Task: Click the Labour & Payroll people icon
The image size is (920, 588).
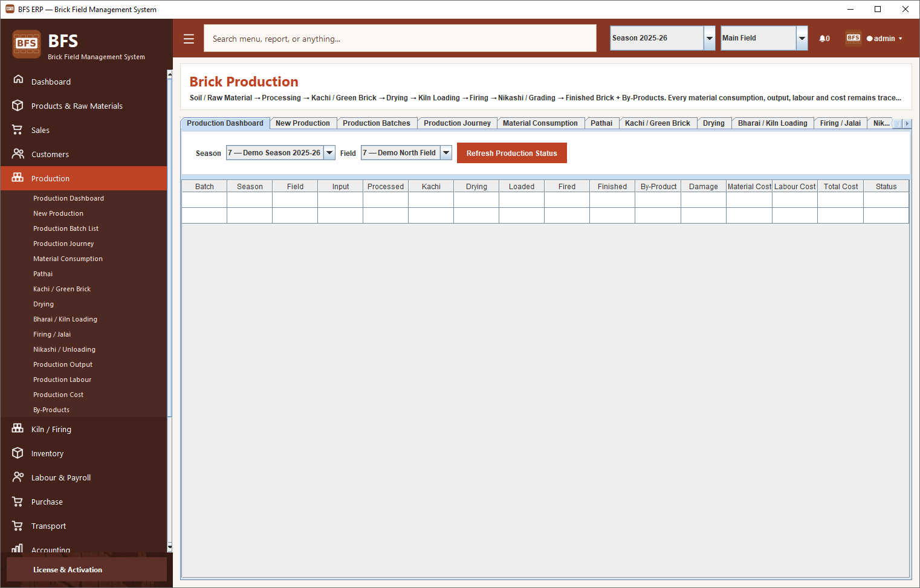Action: tap(18, 477)
